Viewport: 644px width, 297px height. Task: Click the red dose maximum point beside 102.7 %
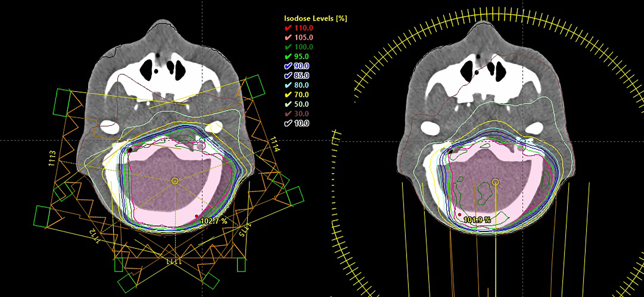(x=197, y=216)
